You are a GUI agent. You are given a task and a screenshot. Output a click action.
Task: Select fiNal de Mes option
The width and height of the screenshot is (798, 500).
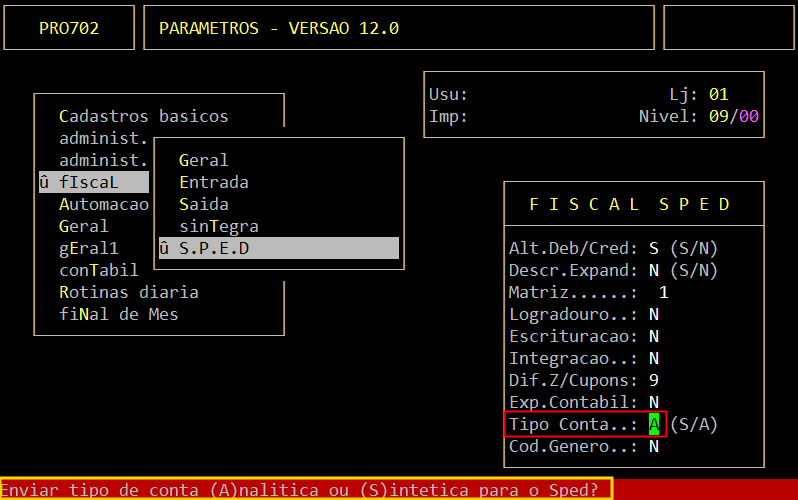pyautogui.click(x=118, y=314)
